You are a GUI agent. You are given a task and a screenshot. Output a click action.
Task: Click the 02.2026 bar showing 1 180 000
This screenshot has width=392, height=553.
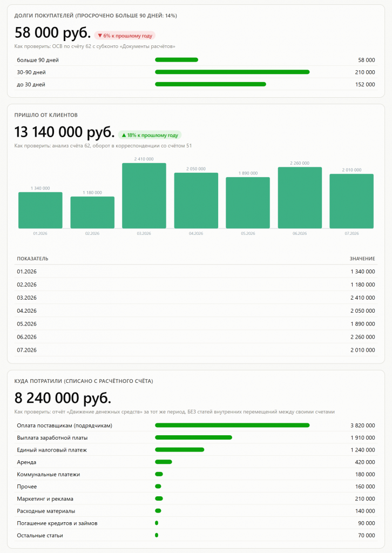[92, 212]
